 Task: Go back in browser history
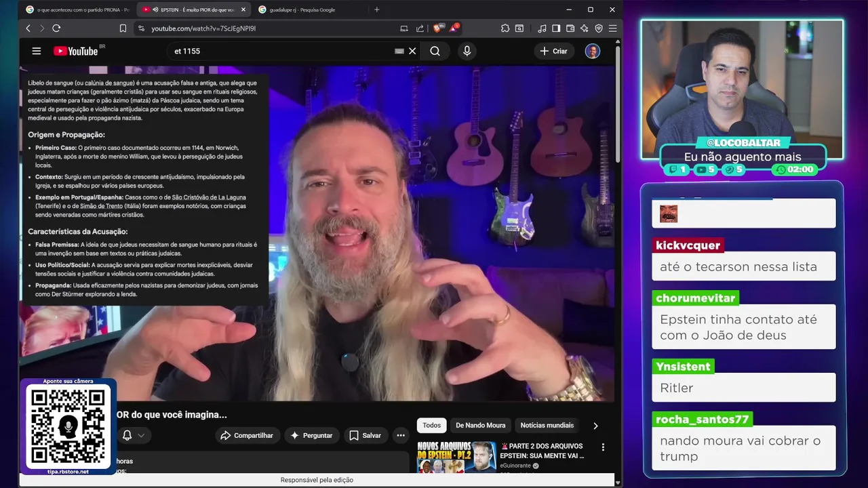(28, 28)
